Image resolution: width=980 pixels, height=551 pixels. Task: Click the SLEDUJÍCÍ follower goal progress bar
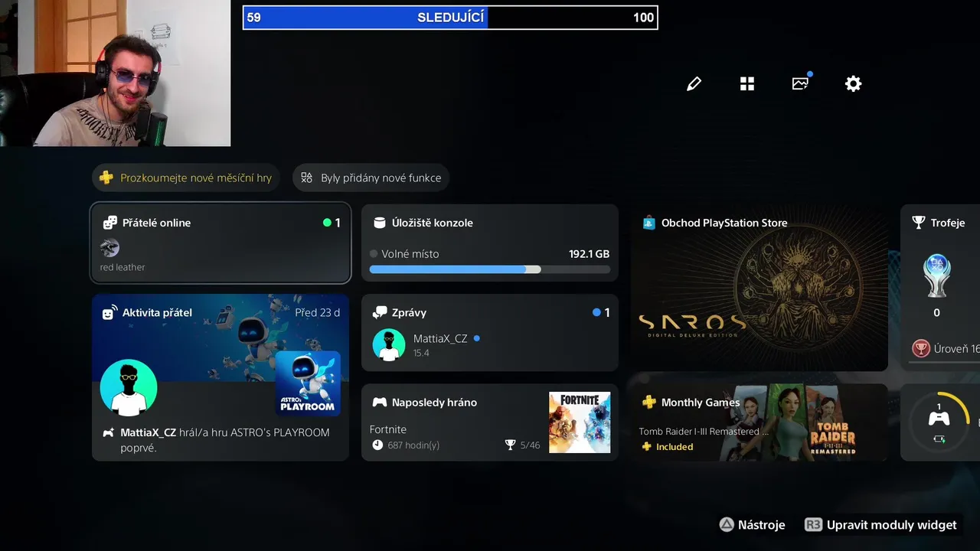450,18
